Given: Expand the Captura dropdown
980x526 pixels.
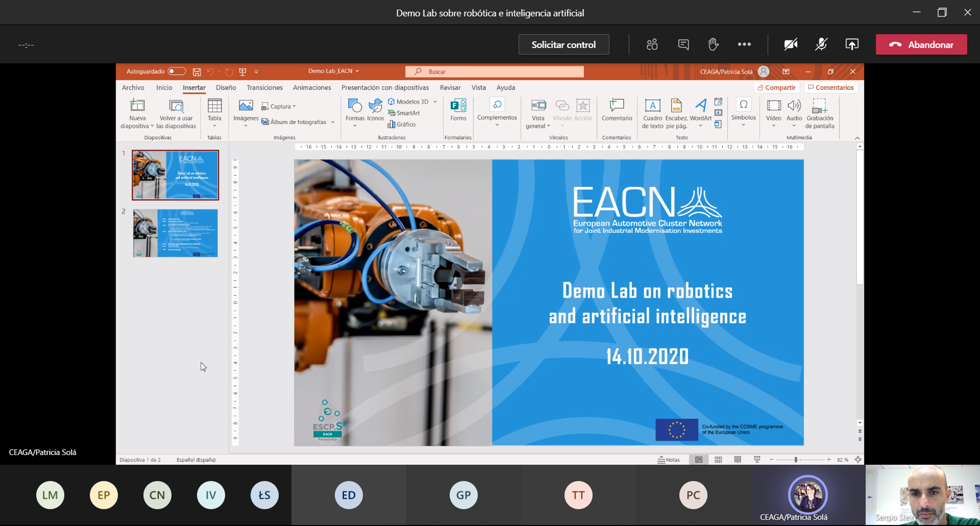Looking at the screenshot, I should click(294, 106).
